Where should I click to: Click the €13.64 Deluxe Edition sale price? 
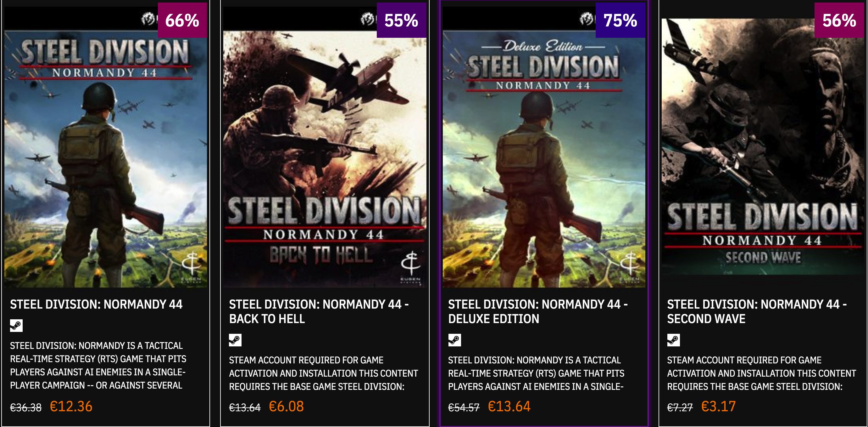(509, 407)
